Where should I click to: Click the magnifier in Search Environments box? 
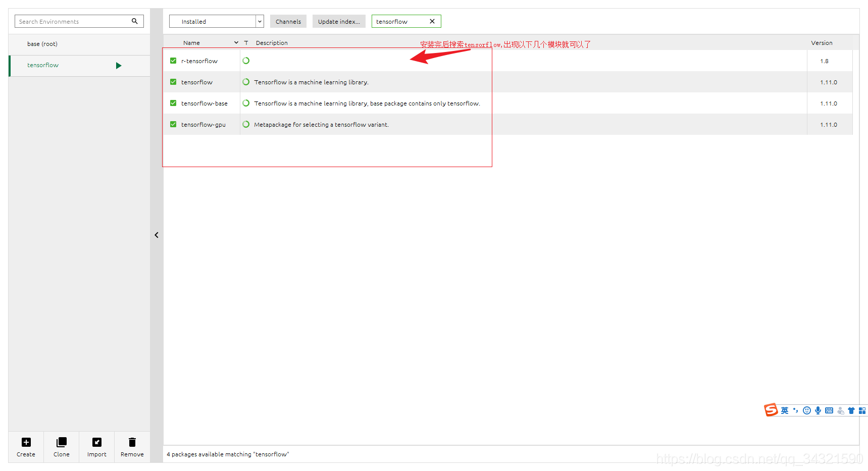pos(135,21)
